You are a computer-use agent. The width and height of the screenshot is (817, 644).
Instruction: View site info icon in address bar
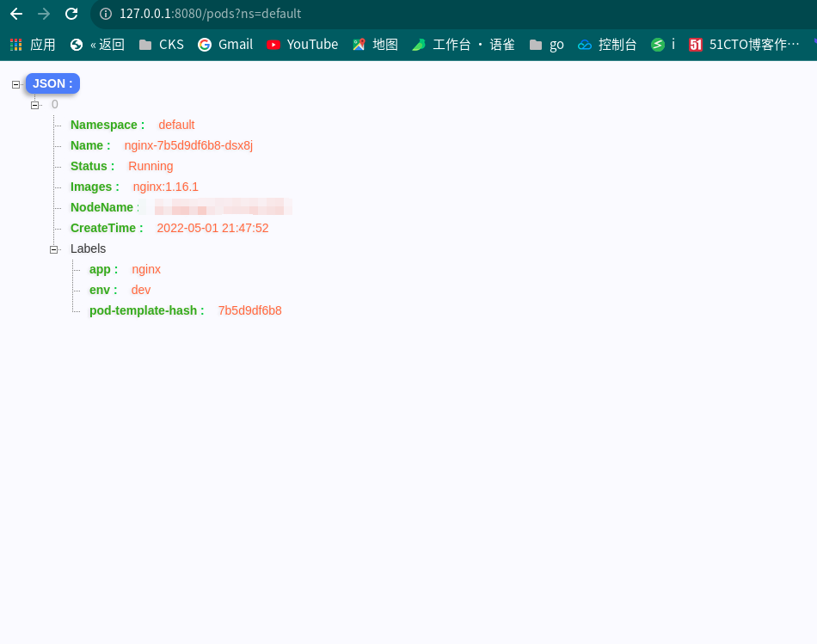(x=106, y=14)
